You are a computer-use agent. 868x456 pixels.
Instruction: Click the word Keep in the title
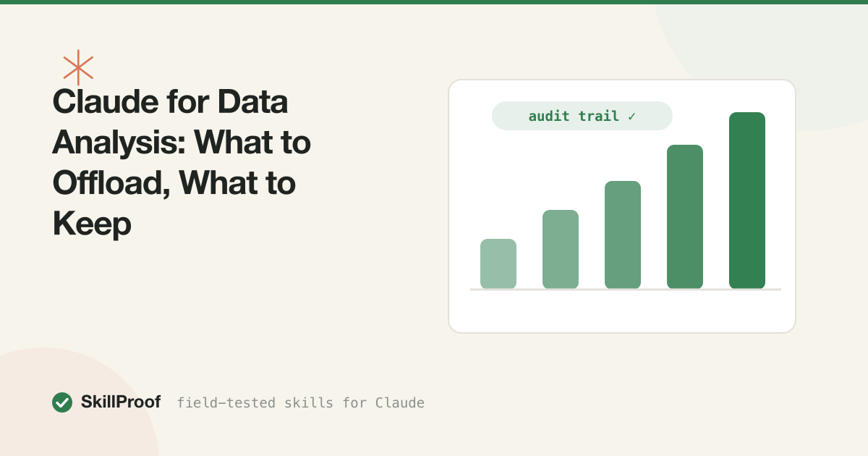(x=92, y=224)
